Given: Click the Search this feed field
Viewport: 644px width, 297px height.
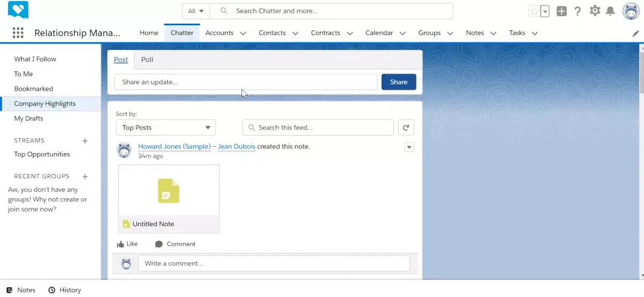Looking at the screenshot, I should 318,127.
